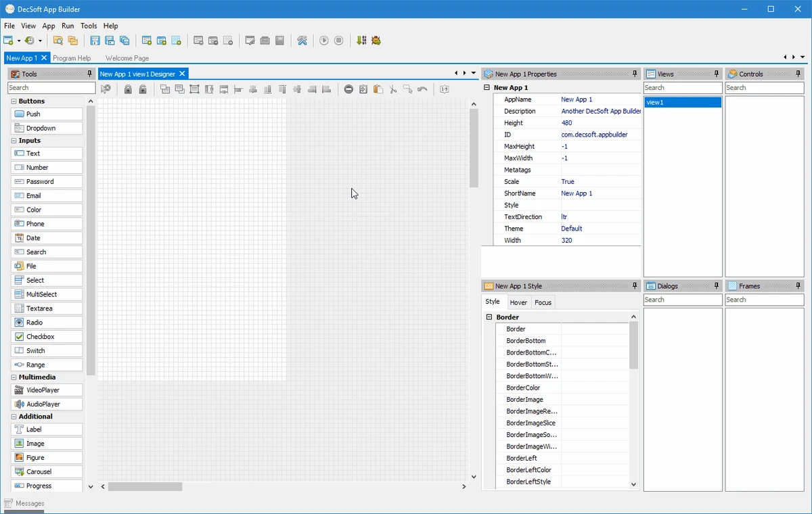The image size is (812, 514).
Task: Click the open app magnifier-folder icon
Action: click(58, 41)
